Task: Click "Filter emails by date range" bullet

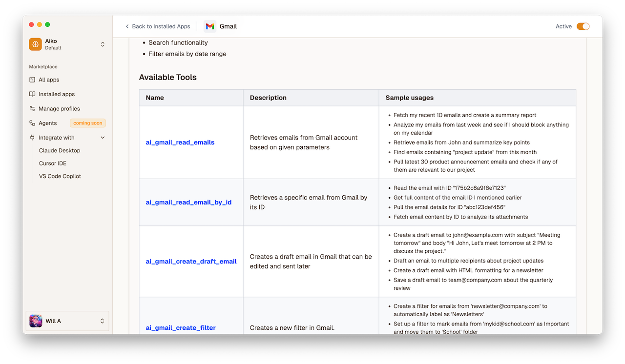Action: tap(187, 54)
